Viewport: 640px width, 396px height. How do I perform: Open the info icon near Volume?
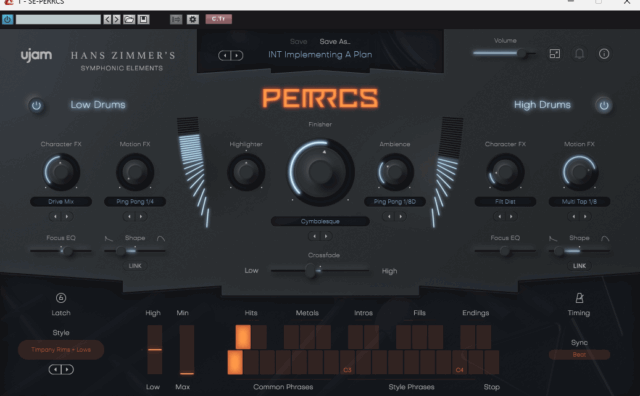coord(604,54)
